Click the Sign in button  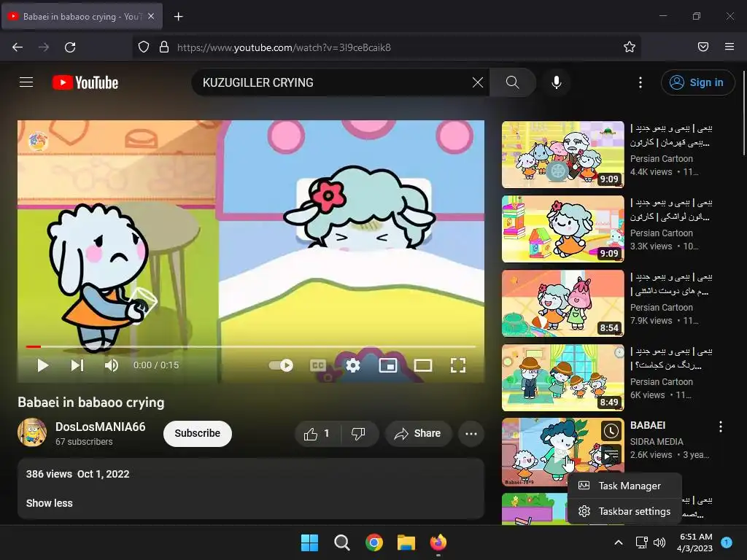coord(697,82)
